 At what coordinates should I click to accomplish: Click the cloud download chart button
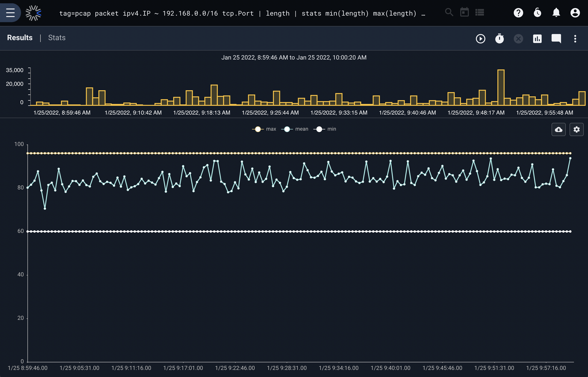[x=558, y=129]
